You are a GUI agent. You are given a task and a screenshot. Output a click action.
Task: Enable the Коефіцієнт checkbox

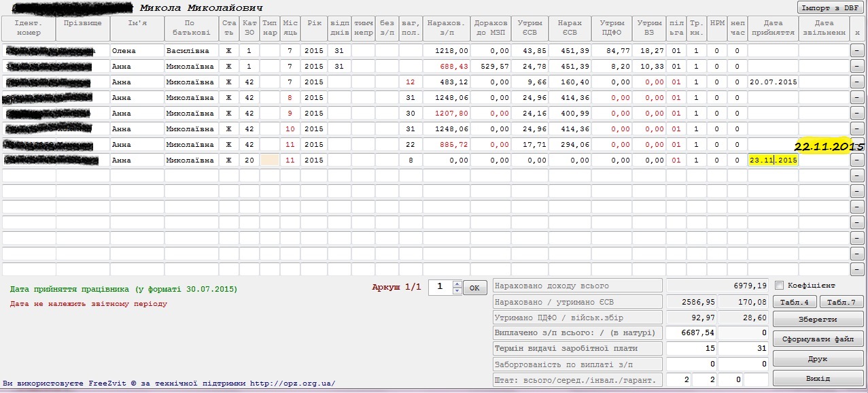(779, 286)
